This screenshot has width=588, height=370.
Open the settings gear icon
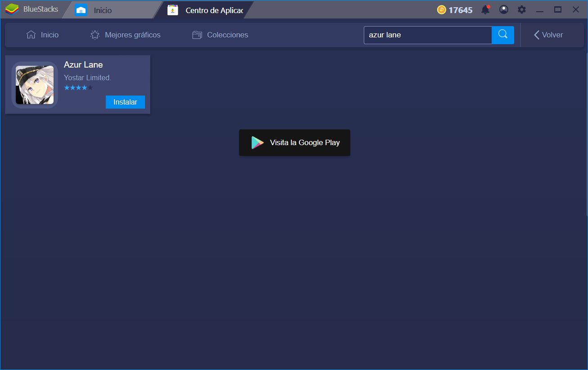[522, 9]
